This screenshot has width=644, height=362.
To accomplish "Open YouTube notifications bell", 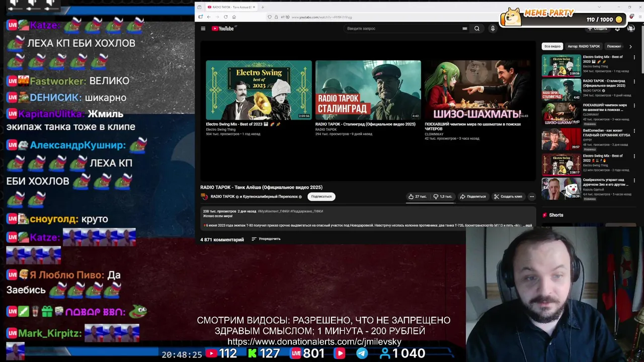I will pyautogui.click(x=617, y=29).
